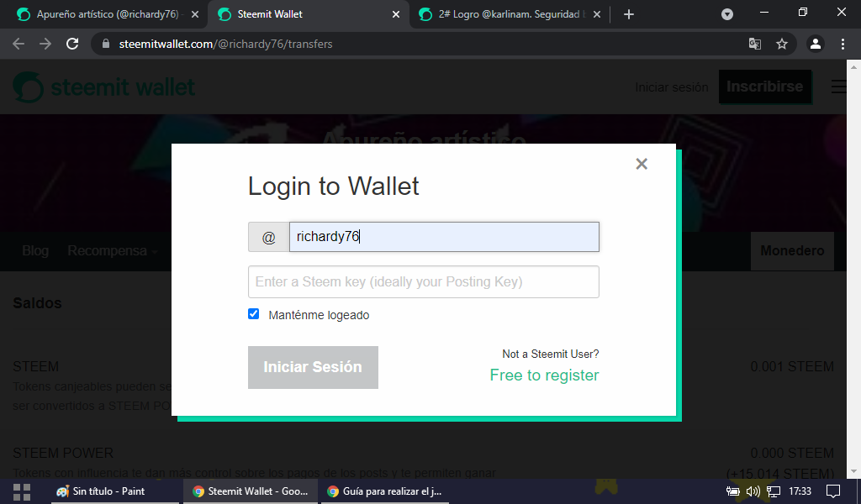
Task: Open the Chrome profile avatar icon
Action: coord(816,44)
